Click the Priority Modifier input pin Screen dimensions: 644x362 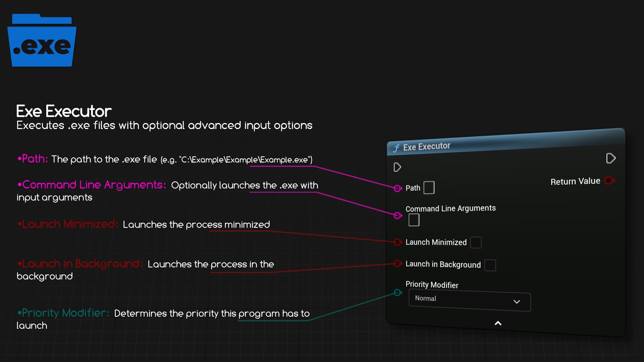pyautogui.click(x=397, y=293)
